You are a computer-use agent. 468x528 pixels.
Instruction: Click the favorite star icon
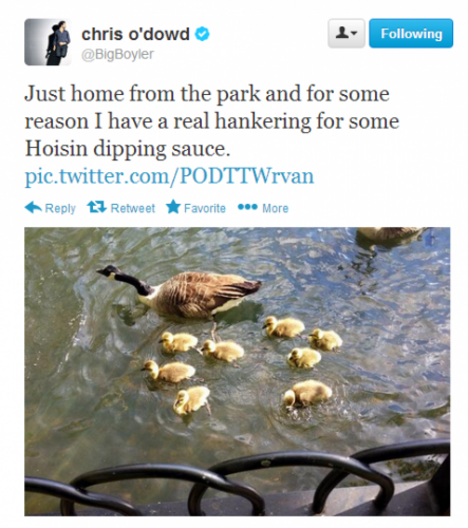coord(173,206)
